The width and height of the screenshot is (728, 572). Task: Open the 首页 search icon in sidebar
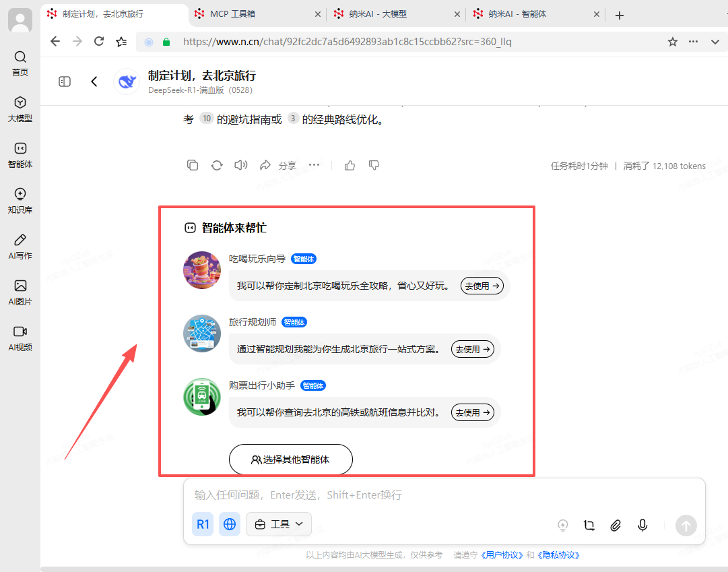pos(20,63)
